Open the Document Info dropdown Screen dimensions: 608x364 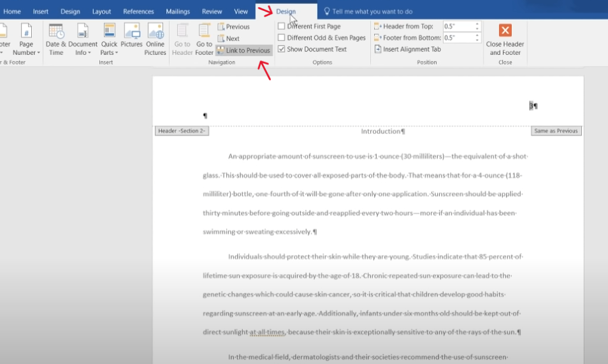pyautogui.click(x=83, y=39)
